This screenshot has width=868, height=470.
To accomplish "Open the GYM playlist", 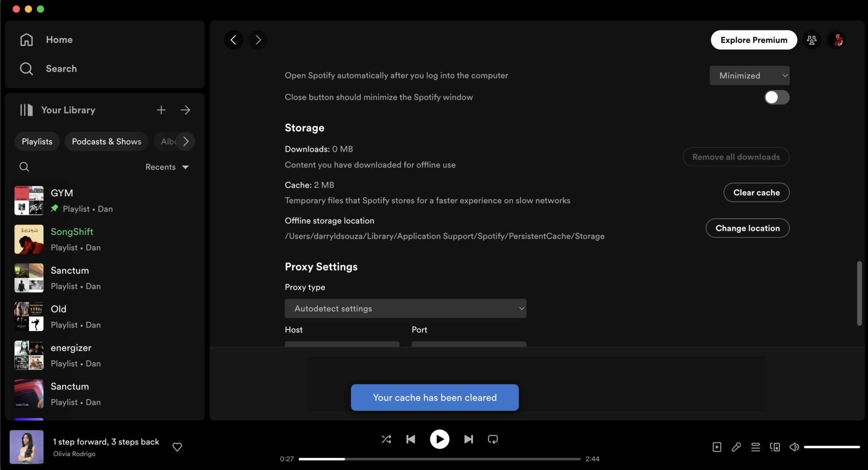I will point(105,200).
